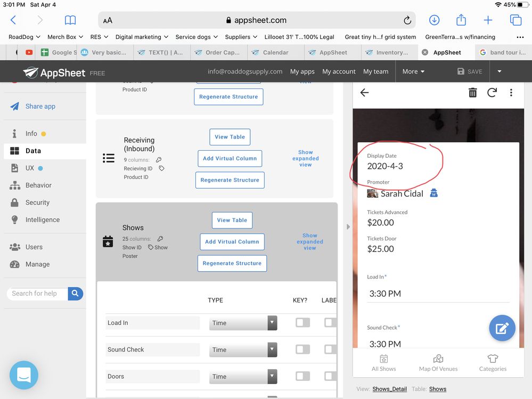Go back with Safari's back arrow
Image resolution: width=532 pixels, height=399 pixels.
(x=13, y=20)
